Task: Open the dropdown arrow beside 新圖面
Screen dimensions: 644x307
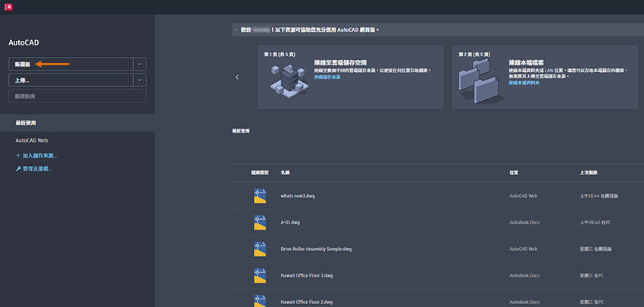Action: tap(139, 64)
